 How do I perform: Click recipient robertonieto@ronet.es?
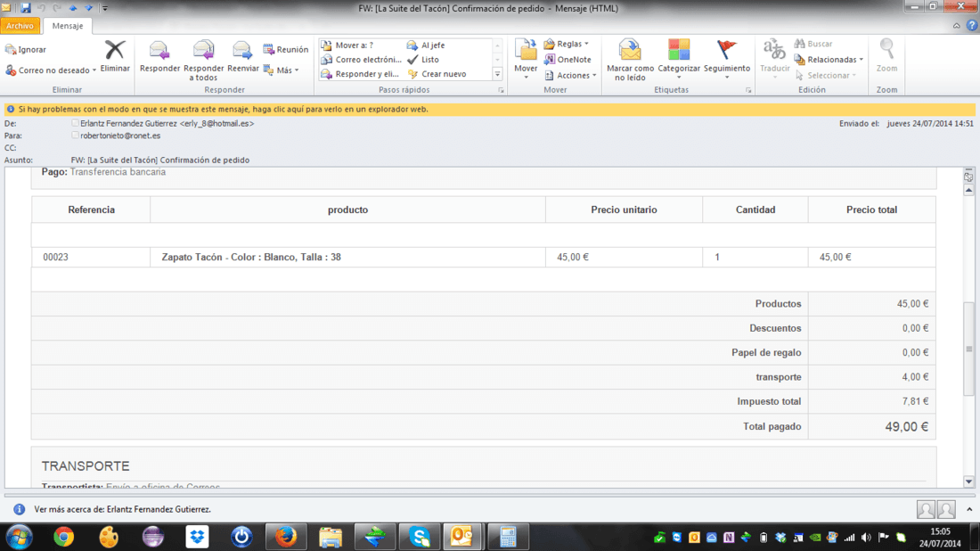[x=120, y=136]
